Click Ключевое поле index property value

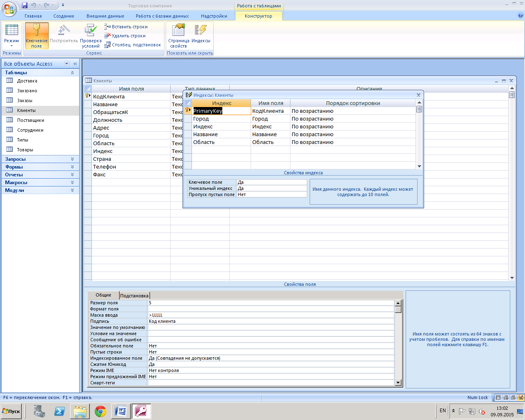[x=272, y=182]
